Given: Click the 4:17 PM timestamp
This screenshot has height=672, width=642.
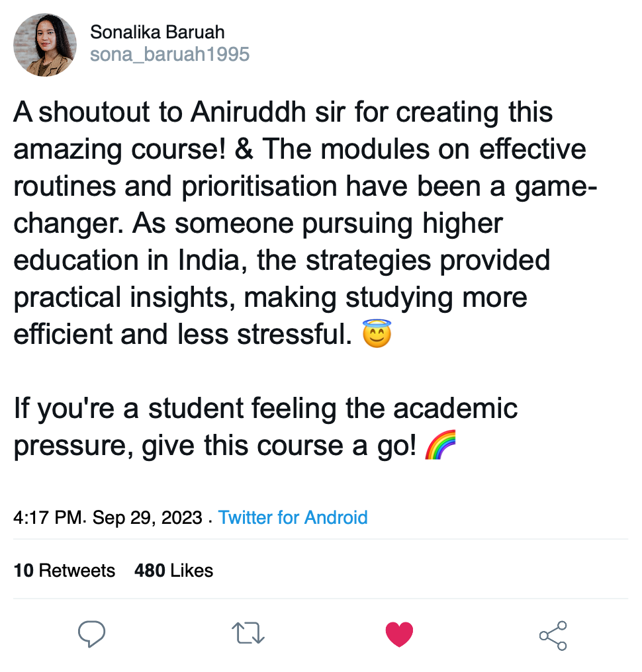Looking at the screenshot, I should (x=50, y=517).
